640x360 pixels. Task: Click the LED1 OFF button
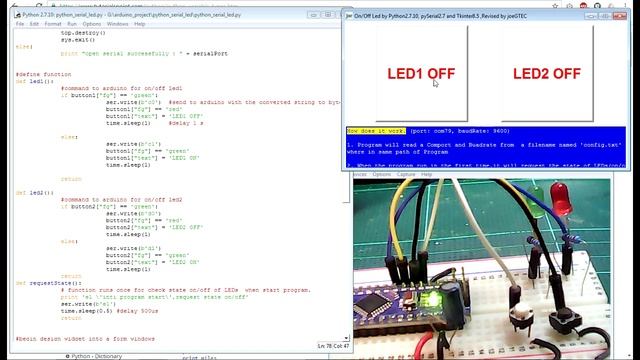coord(421,74)
